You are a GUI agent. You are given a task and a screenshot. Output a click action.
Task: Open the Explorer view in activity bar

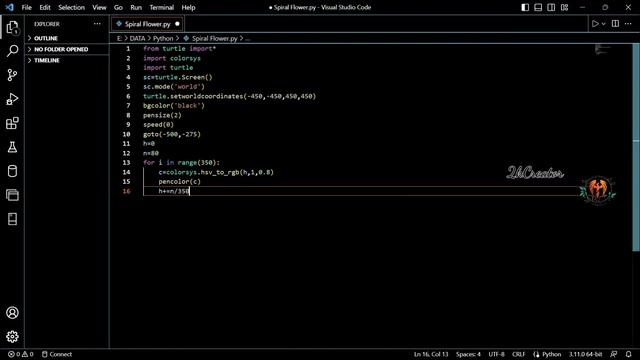tap(12, 27)
